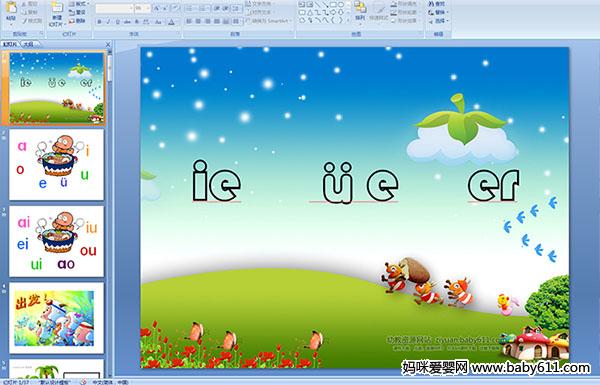Select slide 3 thumbnail with ai ei ui

[x=56, y=241]
